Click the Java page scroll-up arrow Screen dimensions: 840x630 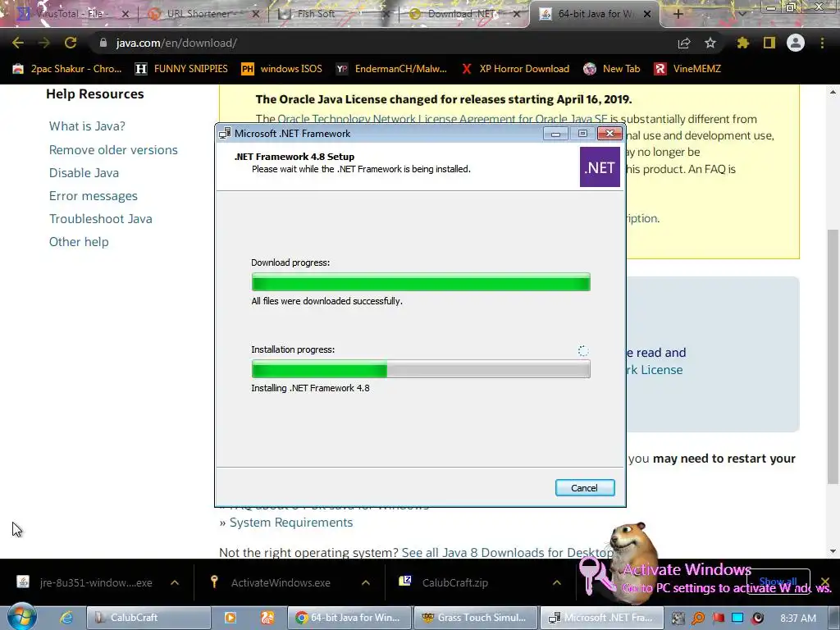833,92
